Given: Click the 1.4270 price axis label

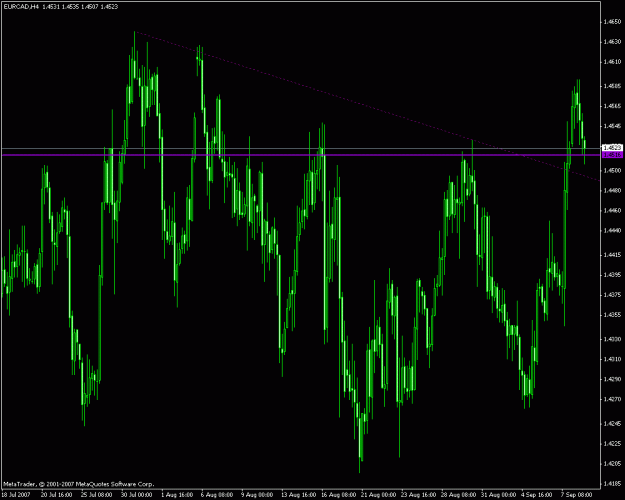Looking at the screenshot, I should click(x=612, y=399).
